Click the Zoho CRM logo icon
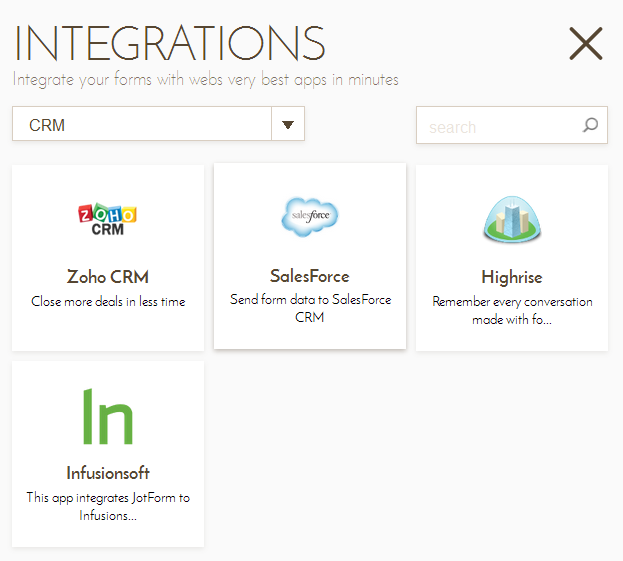623x561 pixels. (107, 219)
